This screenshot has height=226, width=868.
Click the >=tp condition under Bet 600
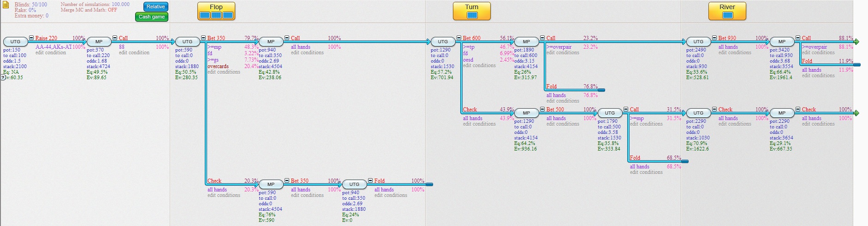(469, 47)
